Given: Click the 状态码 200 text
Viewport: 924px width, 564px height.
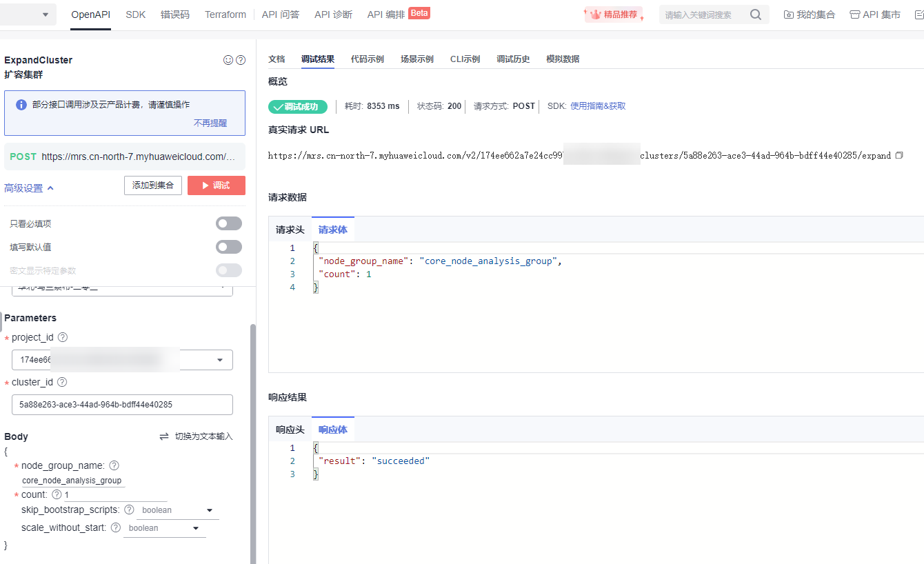Looking at the screenshot, I should tap(439, 106).
